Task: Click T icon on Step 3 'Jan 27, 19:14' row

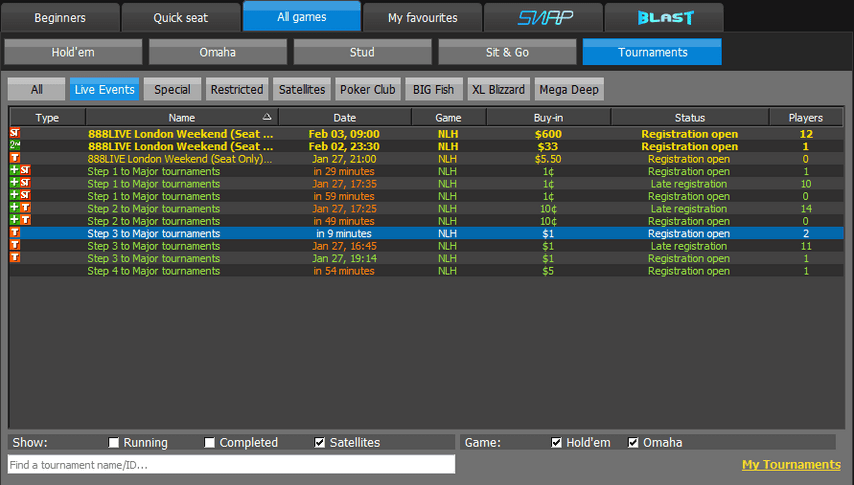Action: click(15, 257)
